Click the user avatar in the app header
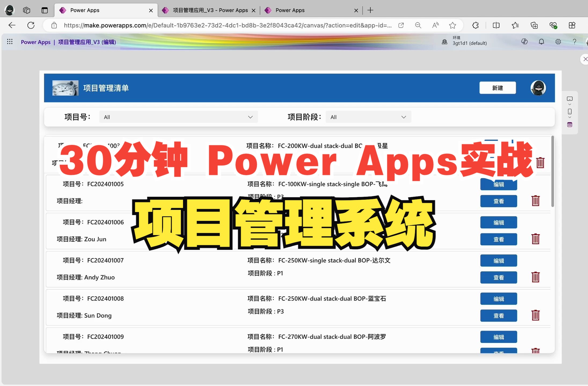The height and width of the screenshot is (386, 588). tap(538, 88)
